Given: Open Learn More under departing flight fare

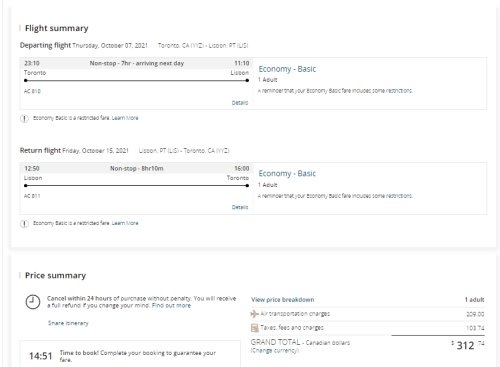Looking at the screenshot, I should [x=125, y=118].
